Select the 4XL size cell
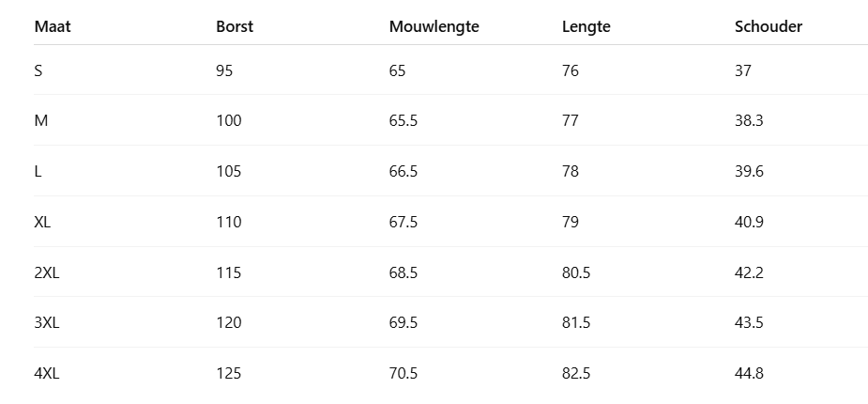Screen dimensions: 868x404 click(47, 373)
